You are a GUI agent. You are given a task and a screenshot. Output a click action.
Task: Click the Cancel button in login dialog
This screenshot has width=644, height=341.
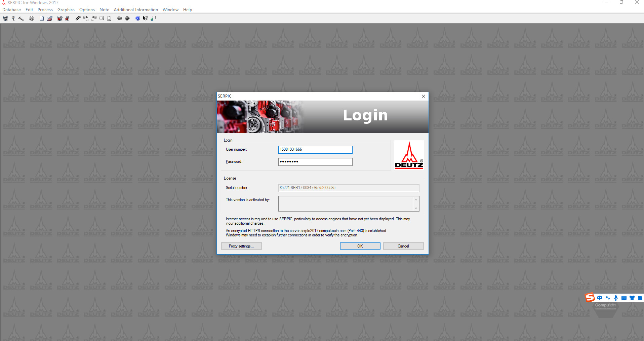point(403,246)
